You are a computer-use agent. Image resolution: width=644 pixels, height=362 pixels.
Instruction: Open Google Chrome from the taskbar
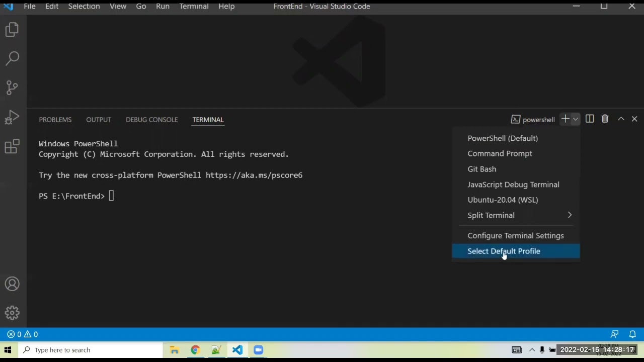(195, 350)
